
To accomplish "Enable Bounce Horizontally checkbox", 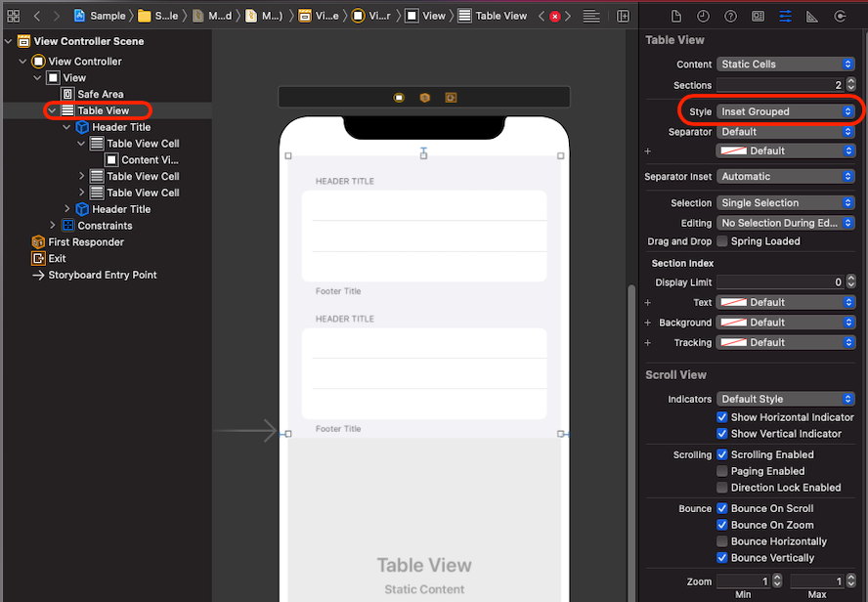I will coord(721,541).
